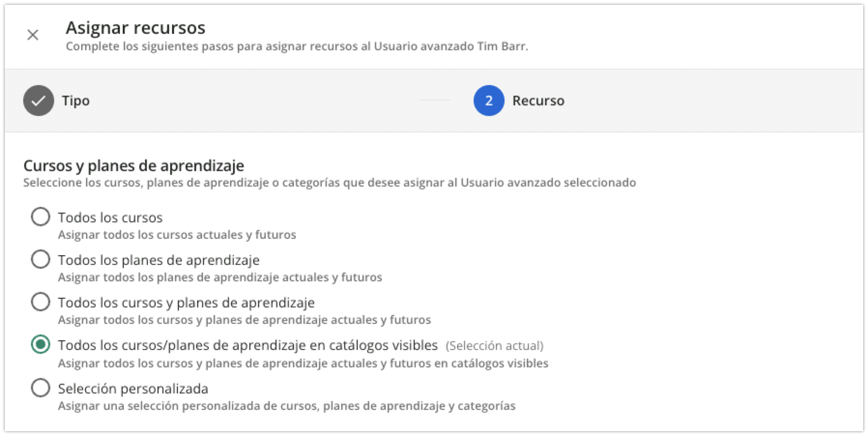This screenshot has width=868, height=436.
Task: Select the Todos los cursos radio button
Action: click(41, 217)
